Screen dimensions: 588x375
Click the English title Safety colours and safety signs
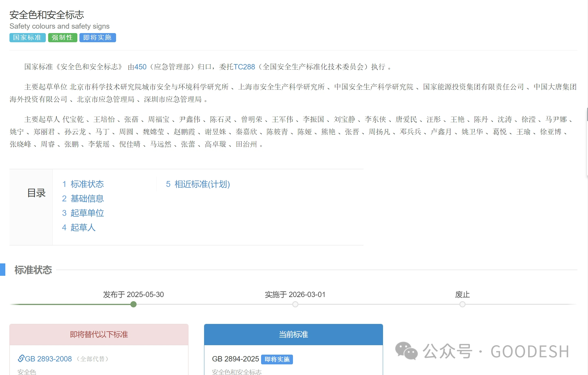click(x=59, y=26)
